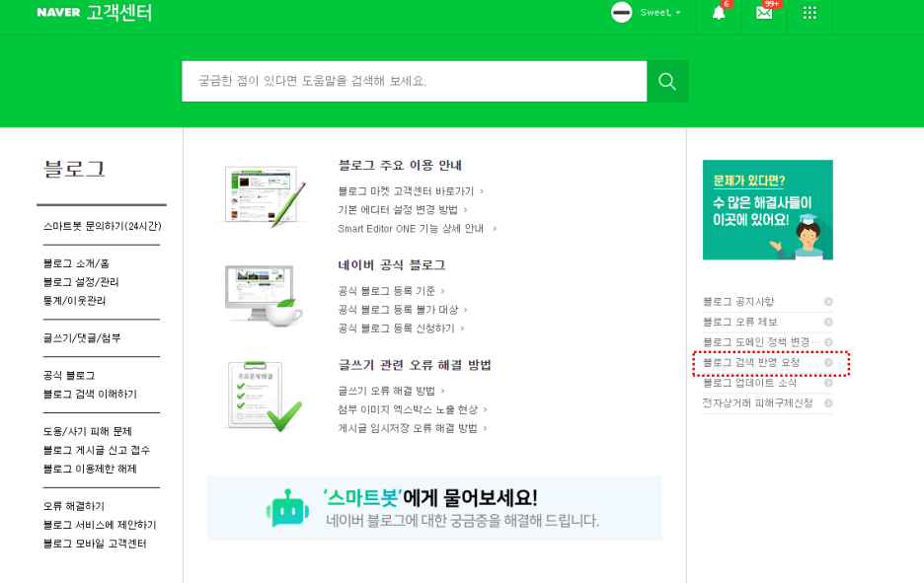Click the 스마트봇에게 물어보세요 banner

coord(434,508)
